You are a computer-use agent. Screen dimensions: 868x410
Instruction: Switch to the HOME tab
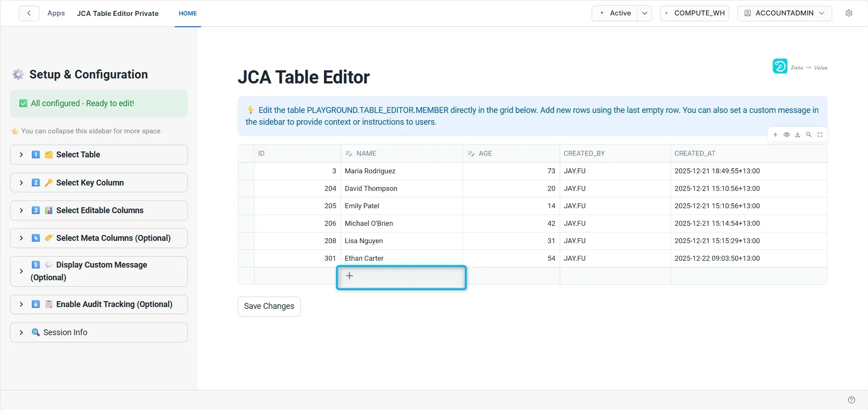[187, 13]
